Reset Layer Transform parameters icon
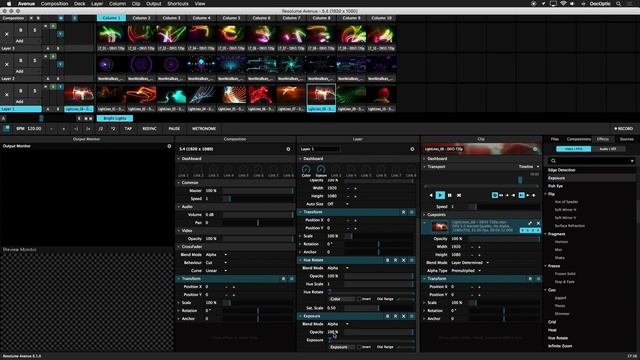Screen dimensions: 640x360 (x=403, y=212)
